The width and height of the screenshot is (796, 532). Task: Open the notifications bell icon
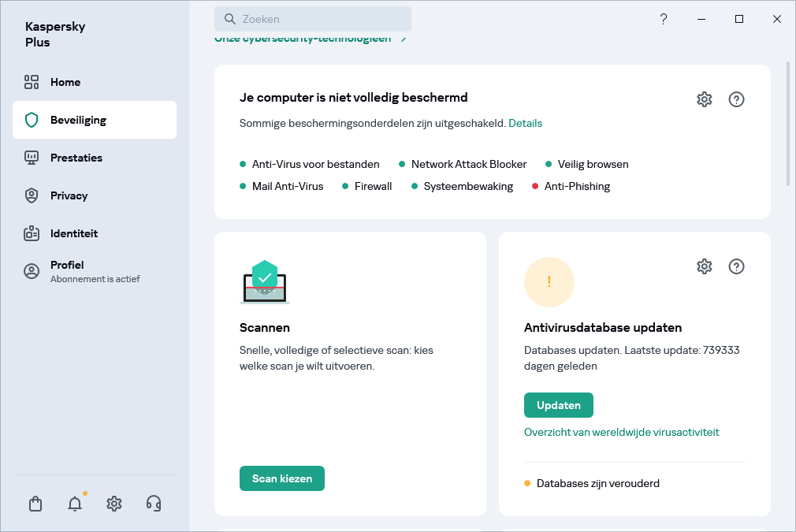pyautogui.click(x=74, y=504)
